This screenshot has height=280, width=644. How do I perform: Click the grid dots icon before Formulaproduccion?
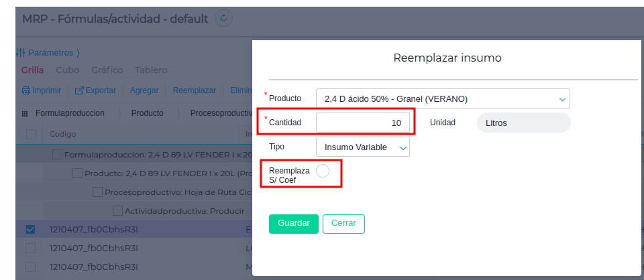[x=25, y=114]
